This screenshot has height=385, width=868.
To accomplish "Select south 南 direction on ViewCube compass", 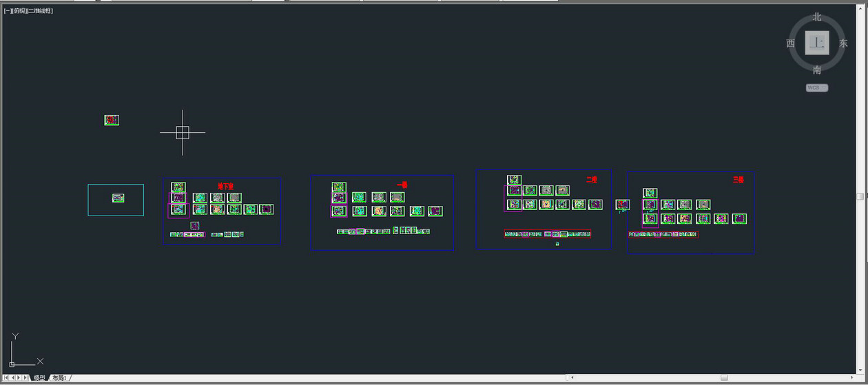I will (x=817, y=70).
